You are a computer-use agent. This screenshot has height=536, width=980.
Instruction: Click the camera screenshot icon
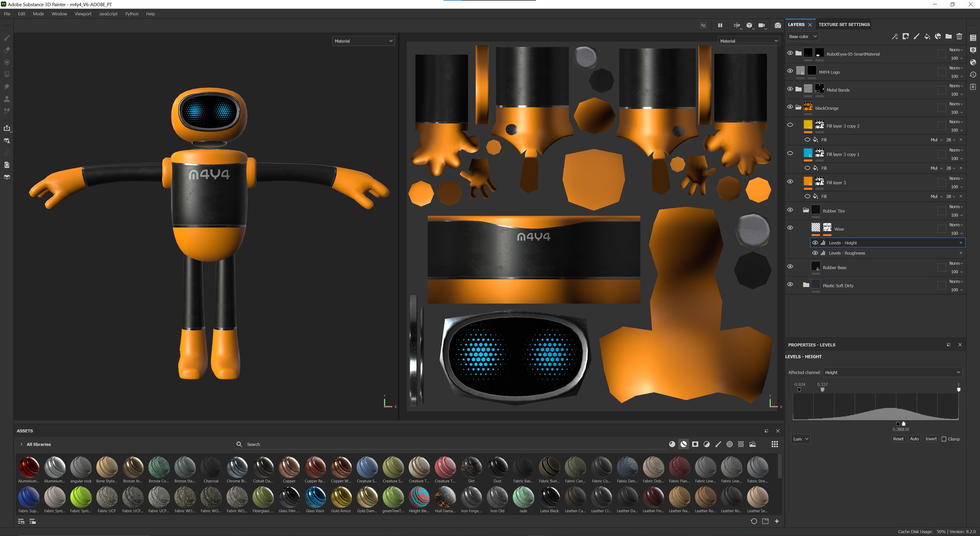(x=778, y=25)
